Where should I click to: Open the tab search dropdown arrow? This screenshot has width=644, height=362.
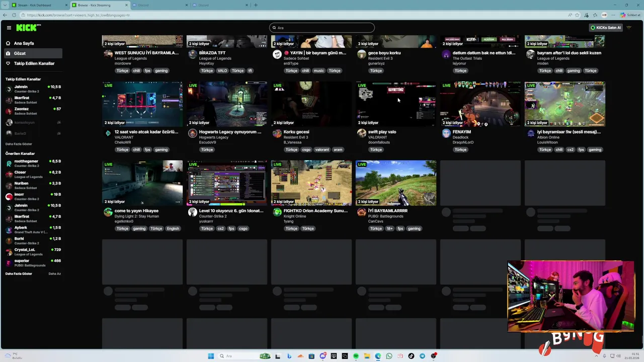tap(5, 5)
